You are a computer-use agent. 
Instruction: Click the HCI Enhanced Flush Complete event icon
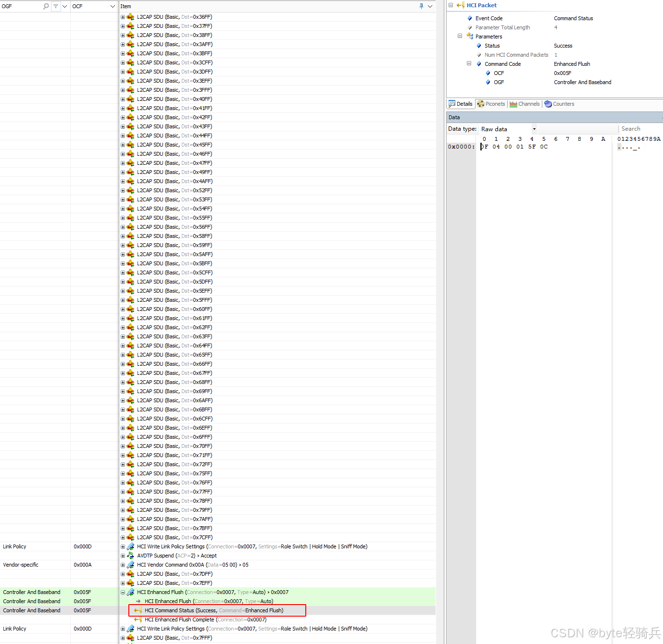(x=138, y=619)
